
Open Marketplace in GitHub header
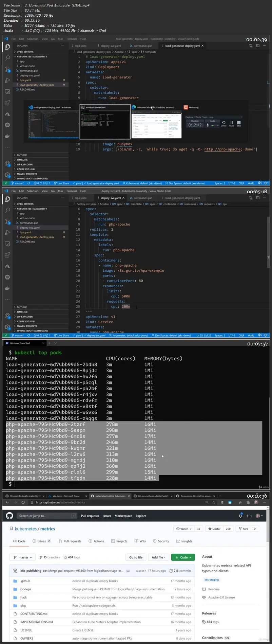[x=123, y=516]
